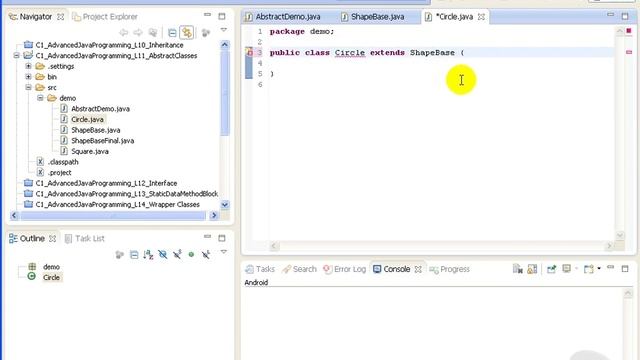Switch to Tasks tab in bottom panel
The image size is (640, 360).
coord(260,269)
